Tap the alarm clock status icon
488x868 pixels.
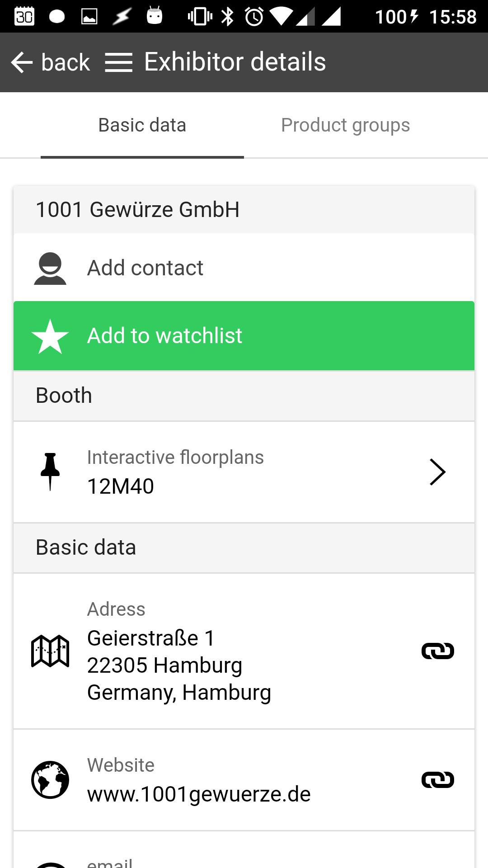coord(254,17)
